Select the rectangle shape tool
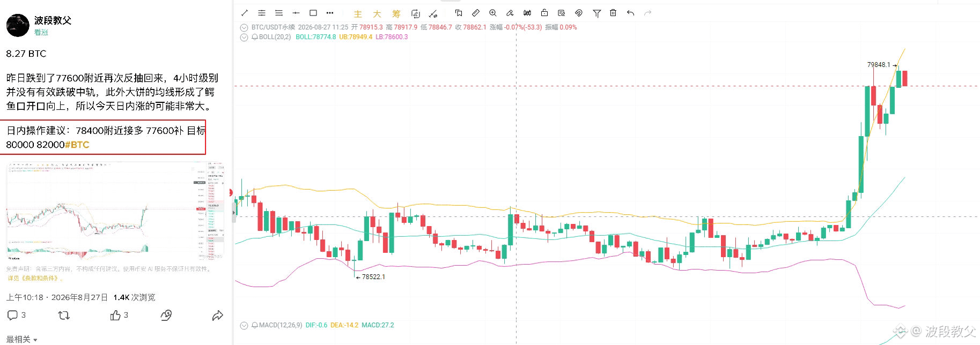Viewport: 980px width, 345px height. [x=313, y=13]
